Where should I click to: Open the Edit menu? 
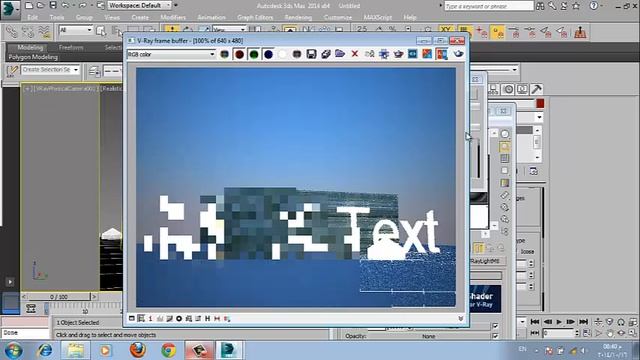[x=33, y=17]
